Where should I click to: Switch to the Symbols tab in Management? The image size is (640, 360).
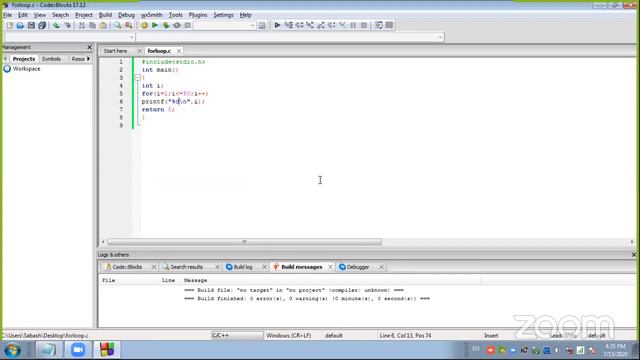[51, 59]
